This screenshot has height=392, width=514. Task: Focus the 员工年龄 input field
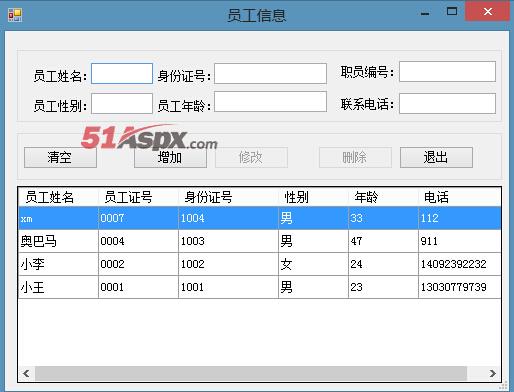[270, 101]
